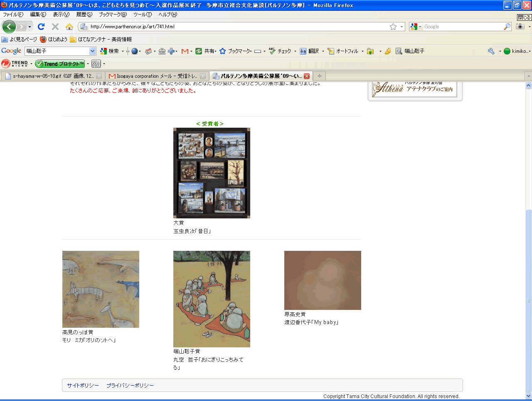Click the 原高史賞 My baby thumbnail
Screen dimensions: 532x401
tap(323, 280)
